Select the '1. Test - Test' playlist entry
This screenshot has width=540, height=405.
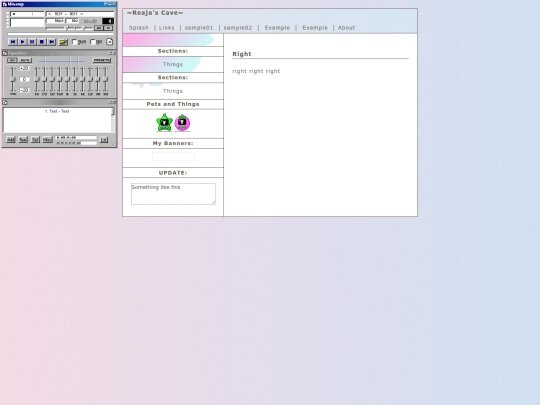click(57, 111)
